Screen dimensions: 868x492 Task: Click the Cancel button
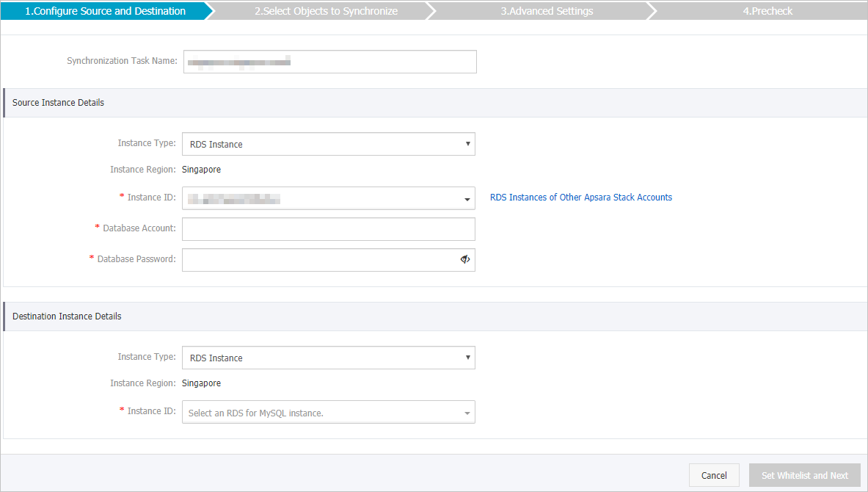[x=713, y=475]
